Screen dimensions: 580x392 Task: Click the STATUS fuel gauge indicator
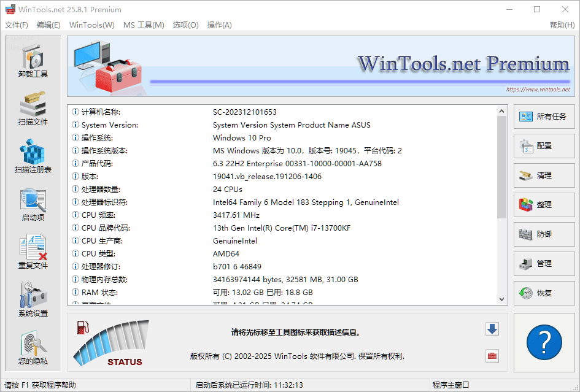112,343
